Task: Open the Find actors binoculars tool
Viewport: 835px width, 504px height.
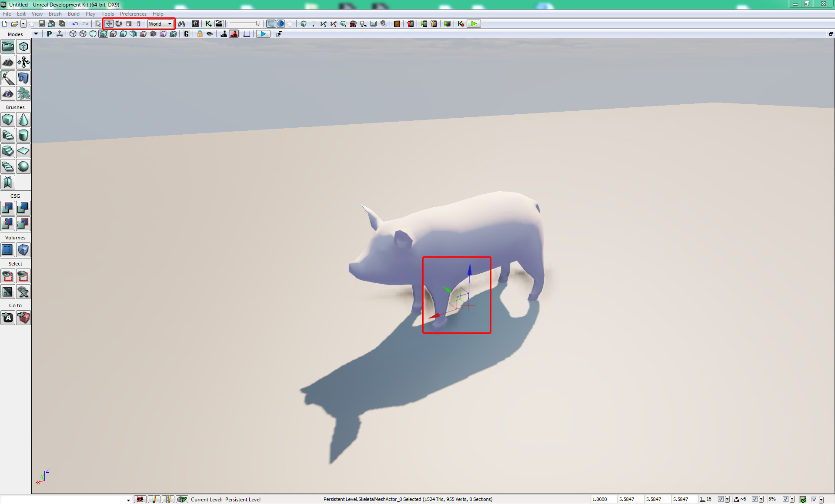Action: point(182,24)
